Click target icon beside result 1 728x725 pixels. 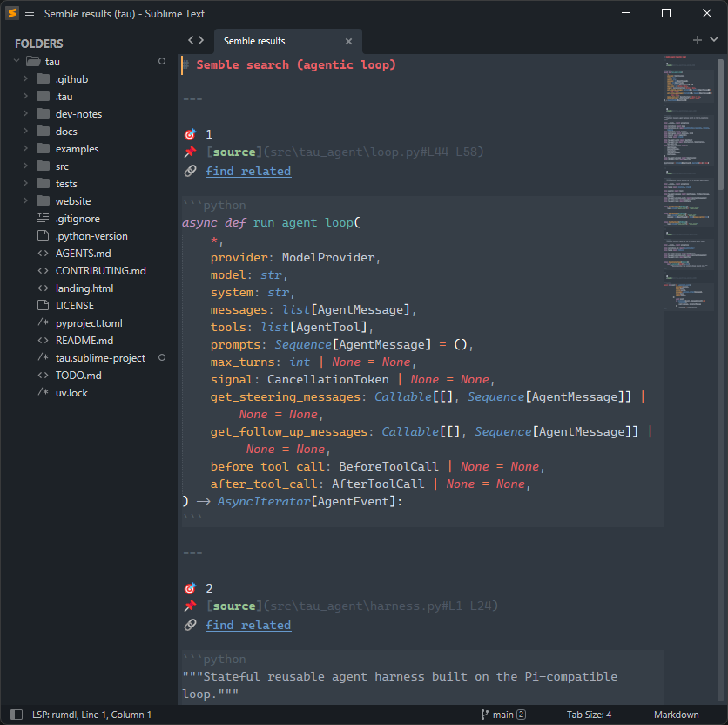point(190,134)
